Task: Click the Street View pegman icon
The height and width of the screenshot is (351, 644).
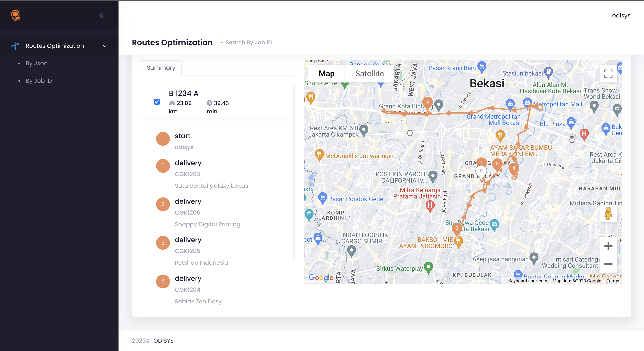Action: pos(608,214)
